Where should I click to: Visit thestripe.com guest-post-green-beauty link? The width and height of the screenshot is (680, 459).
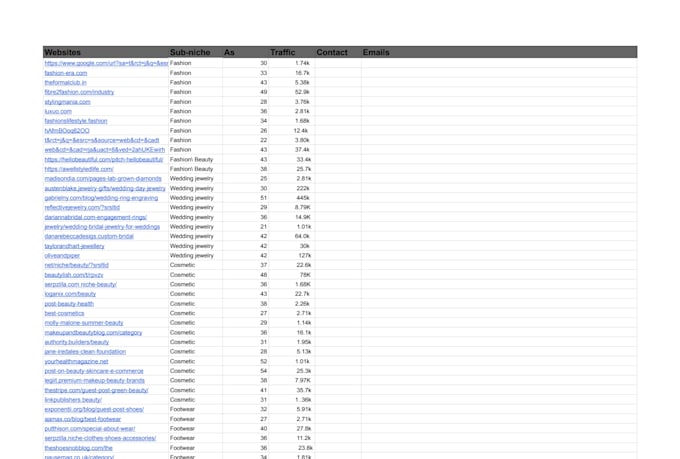coord(97,390)
